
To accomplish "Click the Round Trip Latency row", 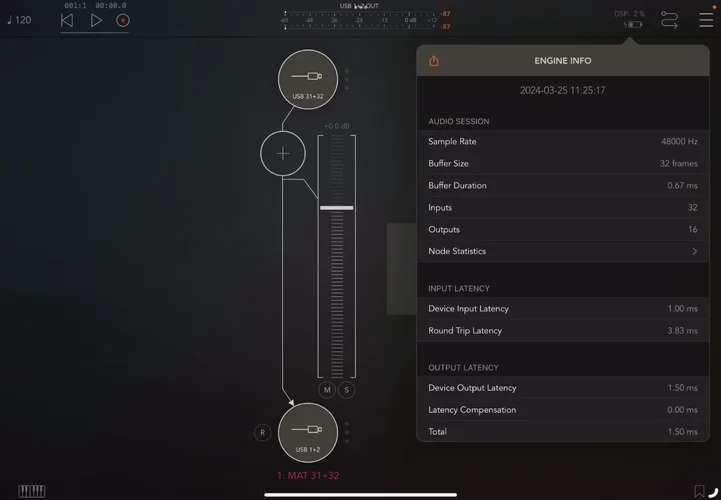I will 563,331.
